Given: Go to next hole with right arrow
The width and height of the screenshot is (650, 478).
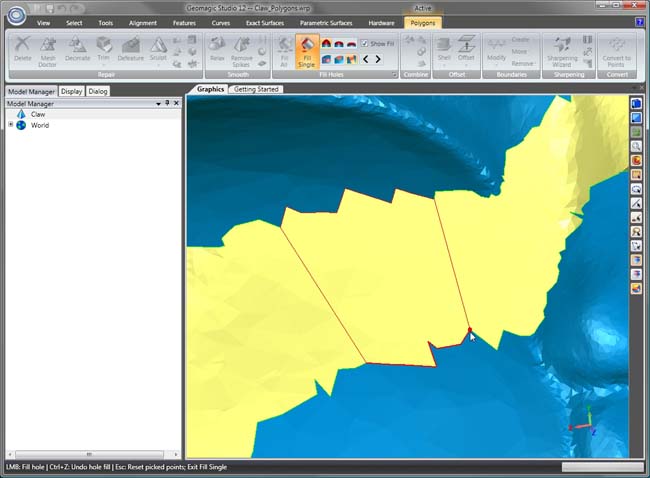Looking at the screenshot, I should pyautogui.click(x=378, y=59).
